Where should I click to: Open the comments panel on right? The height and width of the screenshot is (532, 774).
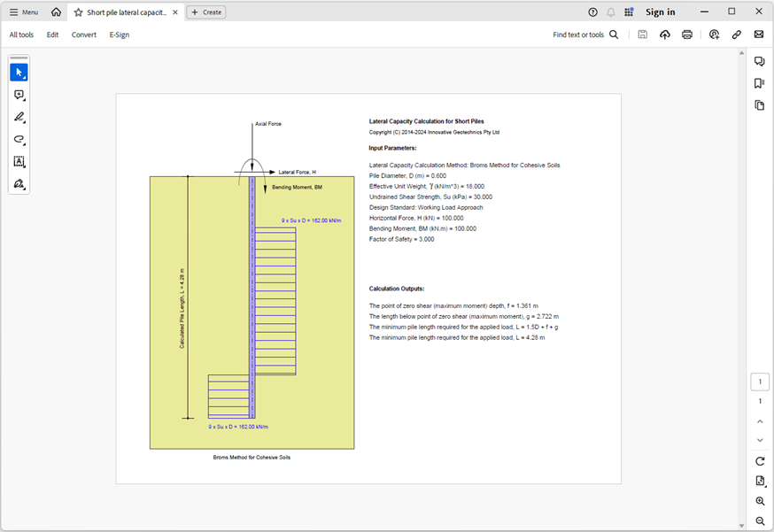[x=759, y=61]
